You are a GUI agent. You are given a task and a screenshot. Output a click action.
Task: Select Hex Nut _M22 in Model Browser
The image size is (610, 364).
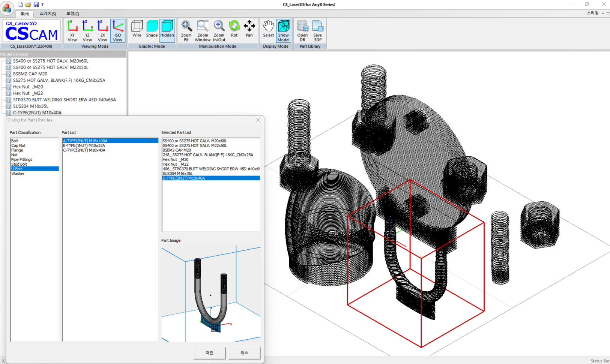(x=28, y=93)
